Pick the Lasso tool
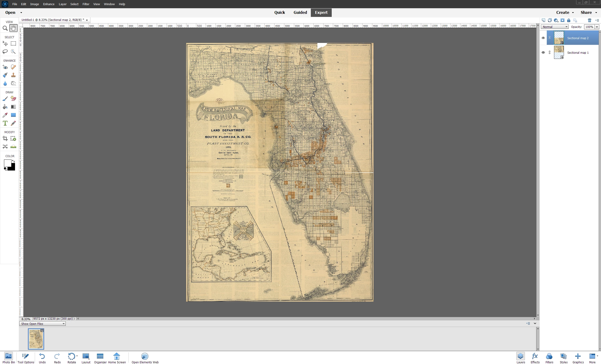601x364 pixels. (5, 51)
